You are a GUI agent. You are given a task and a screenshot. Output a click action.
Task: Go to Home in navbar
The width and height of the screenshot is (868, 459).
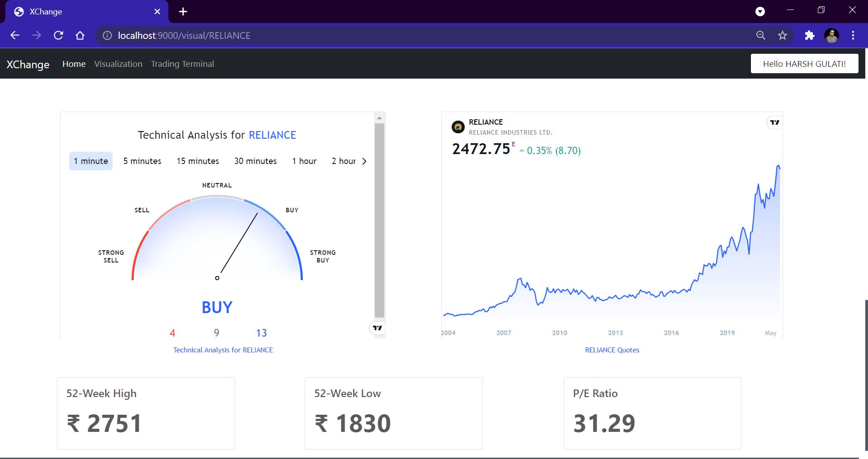pyautogui.click(x=74, y=64)
